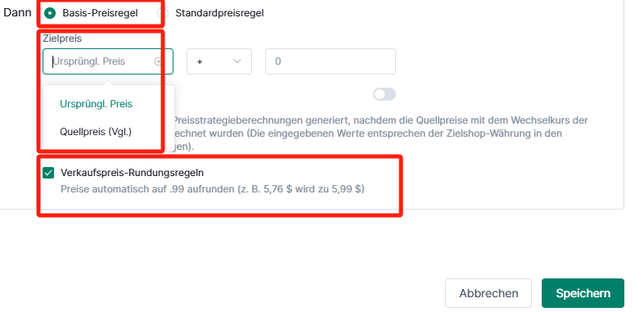Click the chevron arrow beside the plus operator
The image size is (644, 312).
pos(237,61)
